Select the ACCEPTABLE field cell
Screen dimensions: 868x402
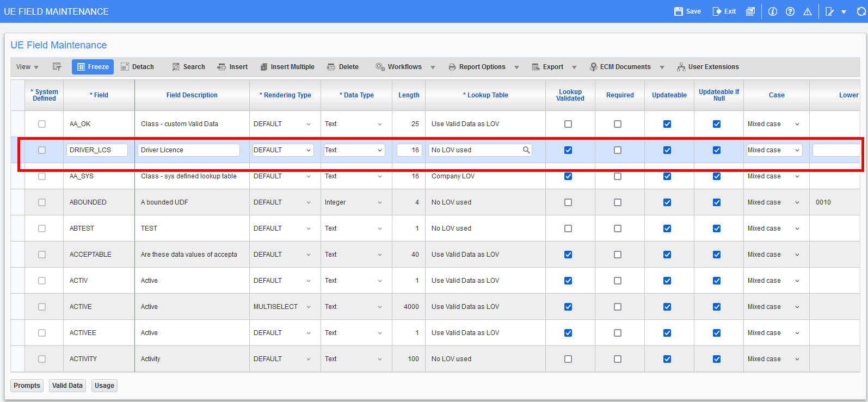coord(99,255)
